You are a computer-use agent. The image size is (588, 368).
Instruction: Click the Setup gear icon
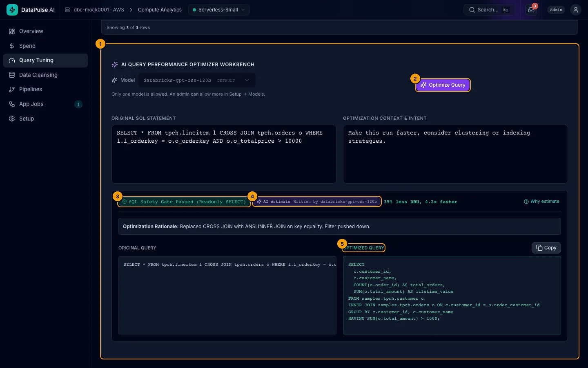tap(12, 119)
